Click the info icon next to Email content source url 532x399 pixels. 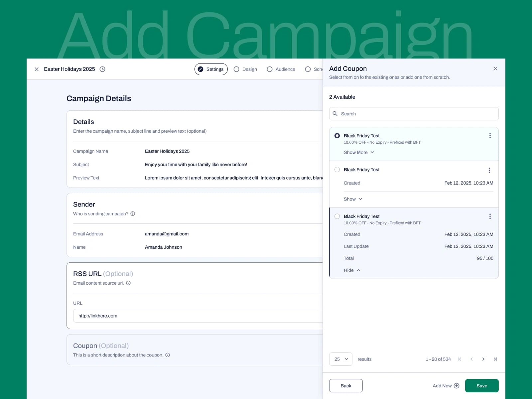coord(129,283)
